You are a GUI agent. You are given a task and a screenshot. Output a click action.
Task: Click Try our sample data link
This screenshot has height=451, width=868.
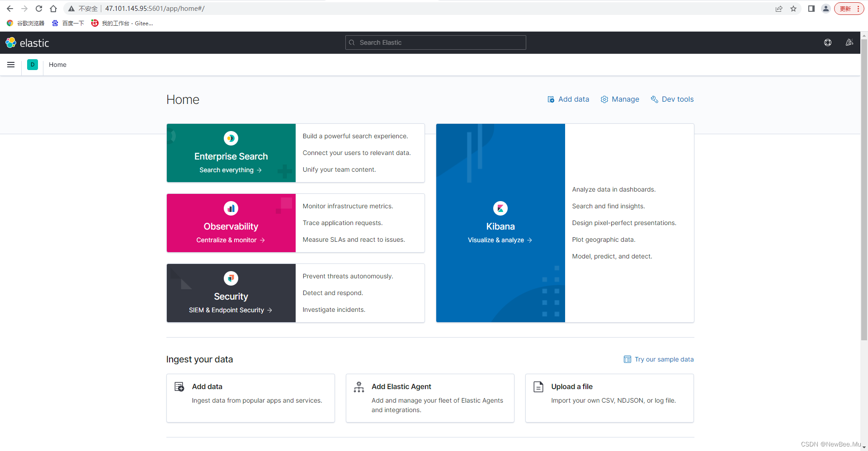coord(659,359)
